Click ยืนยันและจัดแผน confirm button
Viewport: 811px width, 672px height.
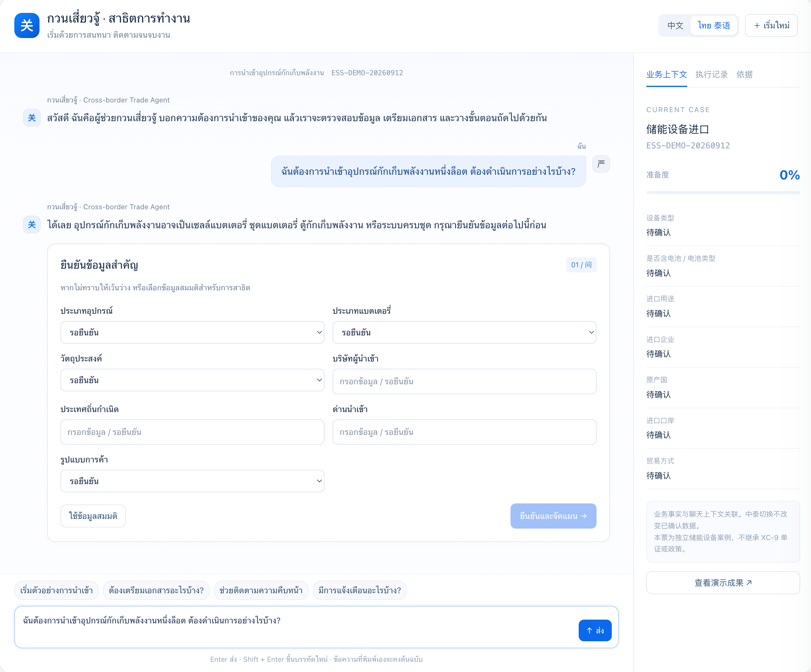(x=553, y=516)
